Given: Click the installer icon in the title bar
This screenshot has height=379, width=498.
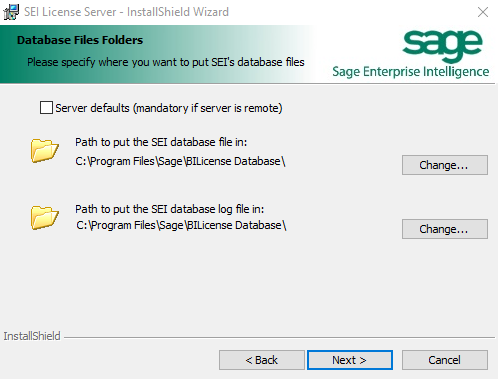Looking at the screenshot, I should pos(11,12).
